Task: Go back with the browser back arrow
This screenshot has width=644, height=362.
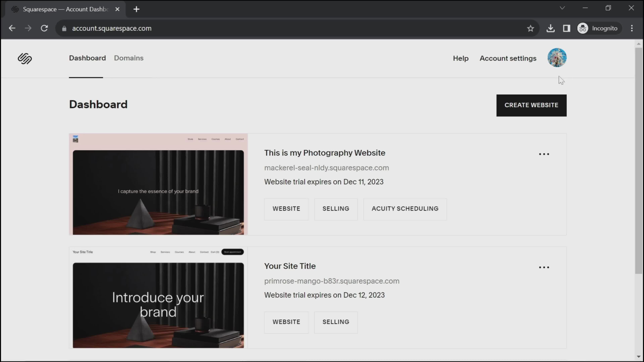Action: (x=12, y=28)
